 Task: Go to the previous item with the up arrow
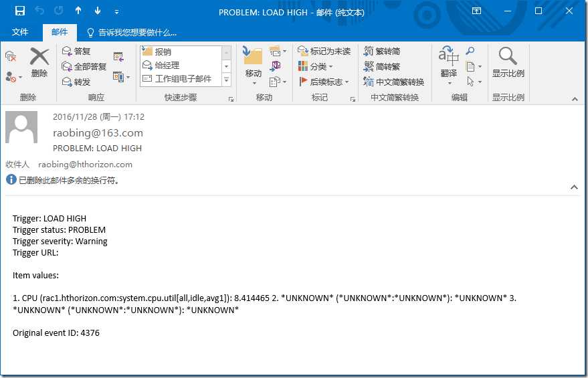pyautogui.click(x=78, y=11)
